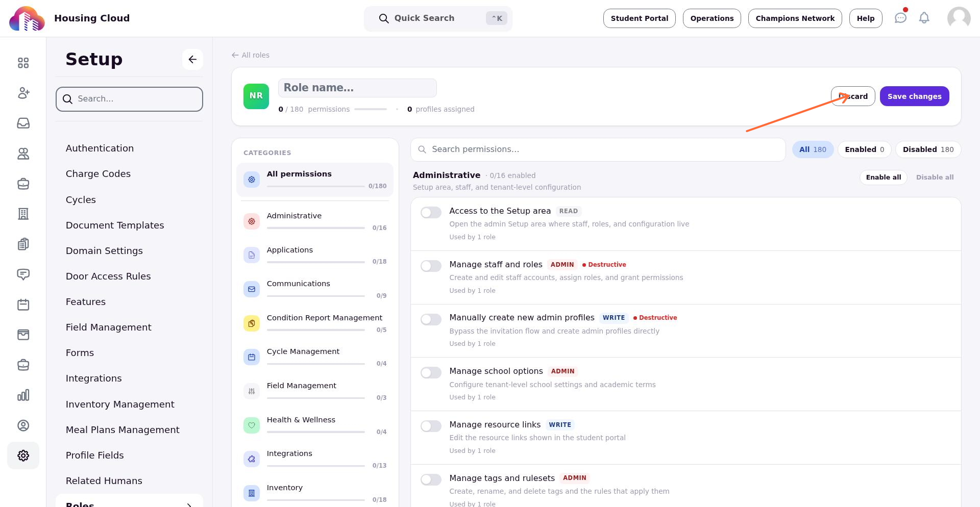Open the building icon in left rail
This screenshot has width=980, height=507.
pos(23,214)
